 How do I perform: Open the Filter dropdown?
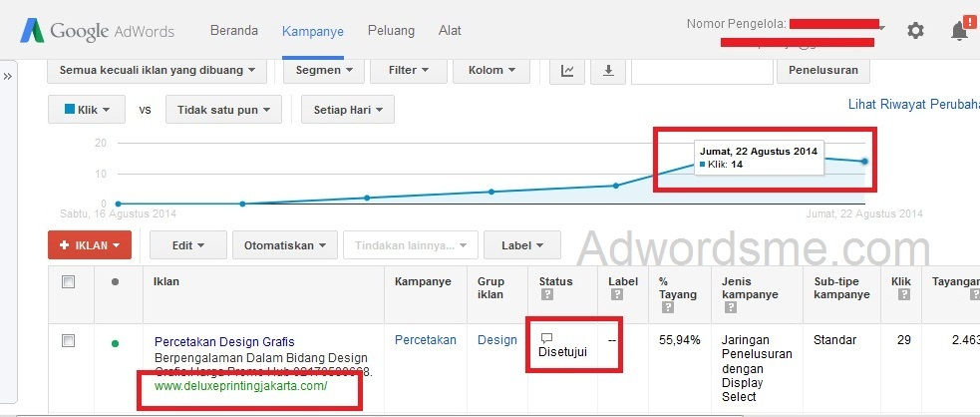[x=409, y=71]
